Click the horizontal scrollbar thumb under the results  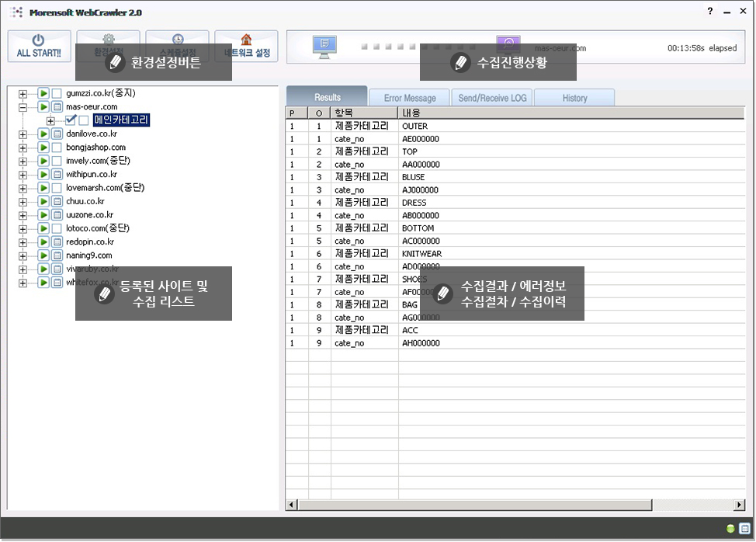coord(475,505)
